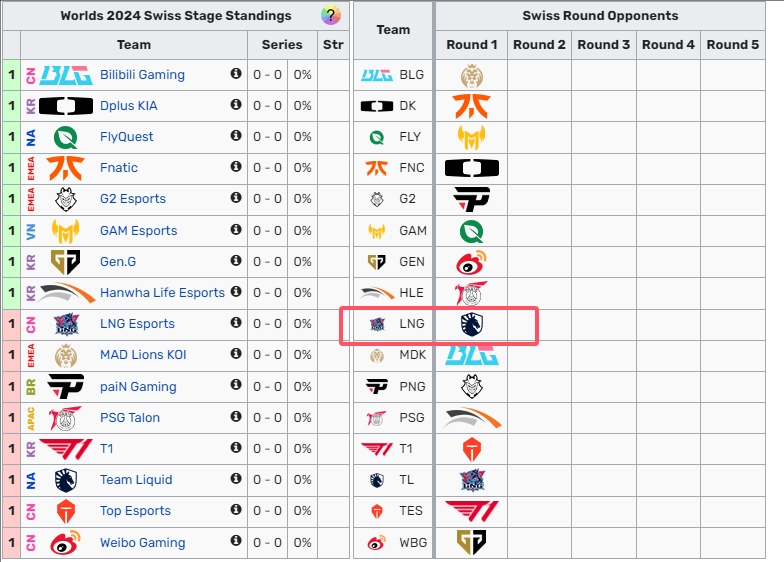The image size is (784, 562).
Task: Open the Hanwha Life Esports team link
Action: point(162,293)
